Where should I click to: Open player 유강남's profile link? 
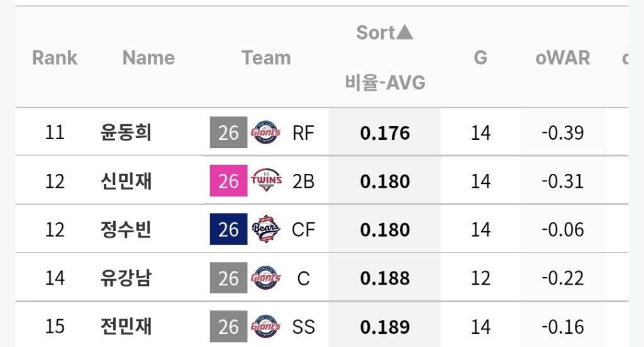(126, 278)
